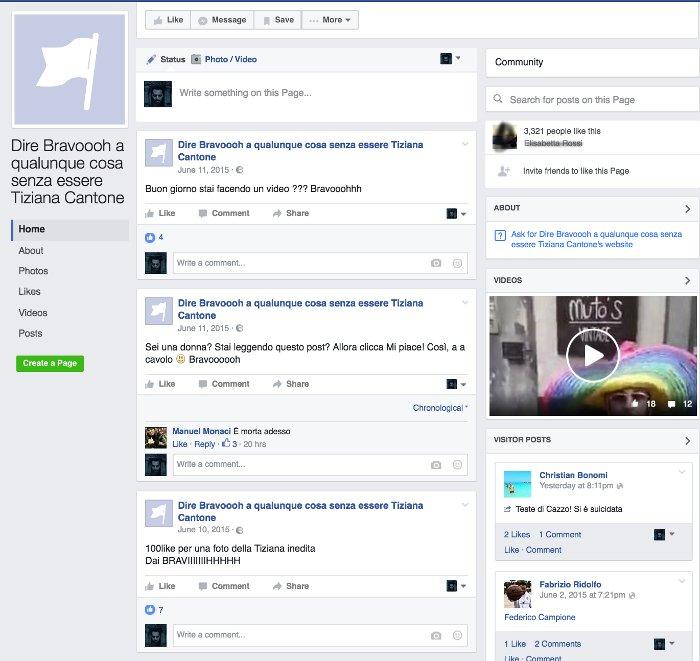Open identity dropdown on 'Buon giorno' post
This screenshot has height=661, width=700.
(456, 213)
